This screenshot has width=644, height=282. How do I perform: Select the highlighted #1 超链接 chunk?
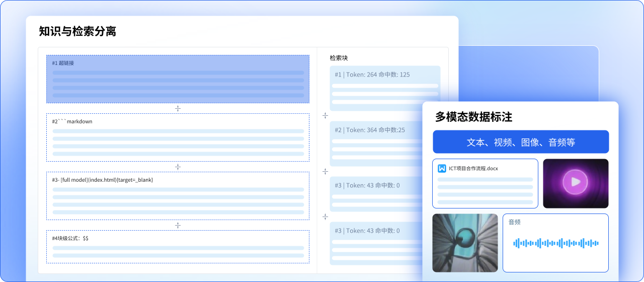178,79
